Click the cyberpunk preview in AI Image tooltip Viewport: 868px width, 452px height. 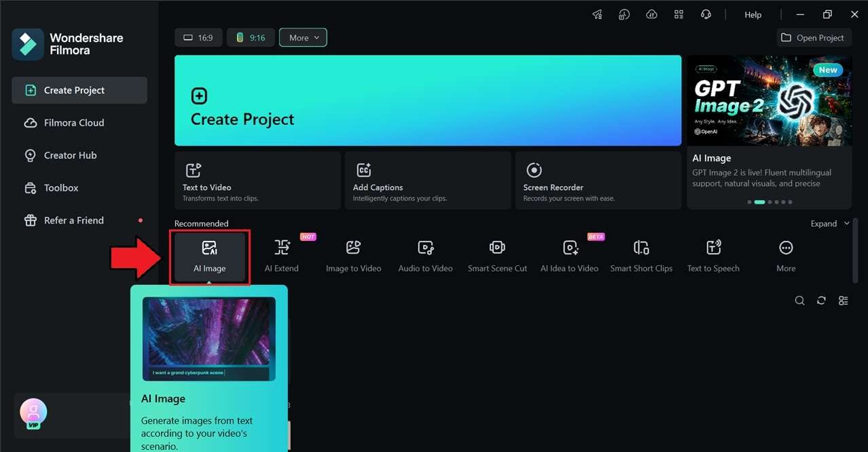point(209,339)
